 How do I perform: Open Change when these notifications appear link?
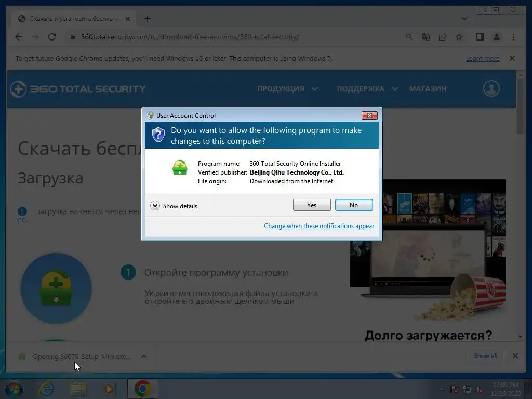319,226
